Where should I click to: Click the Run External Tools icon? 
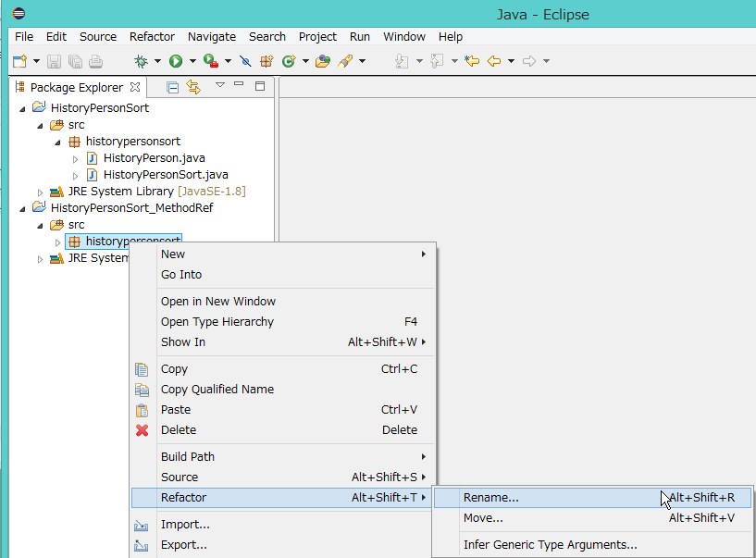pos(211,61)
